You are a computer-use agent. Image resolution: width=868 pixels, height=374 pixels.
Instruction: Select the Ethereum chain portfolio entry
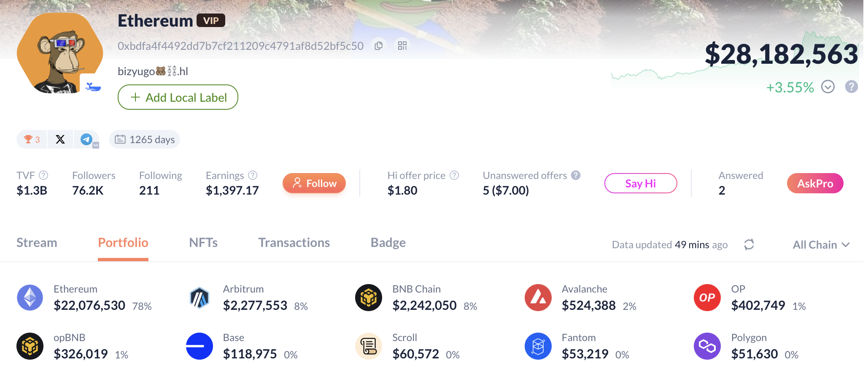tap(84, 298)
